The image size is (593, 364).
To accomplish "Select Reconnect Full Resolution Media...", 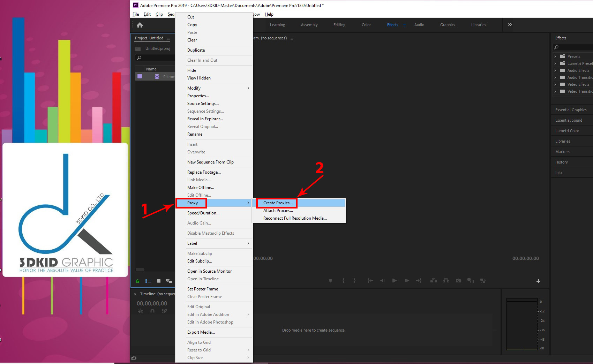I will tap(299, 218).
